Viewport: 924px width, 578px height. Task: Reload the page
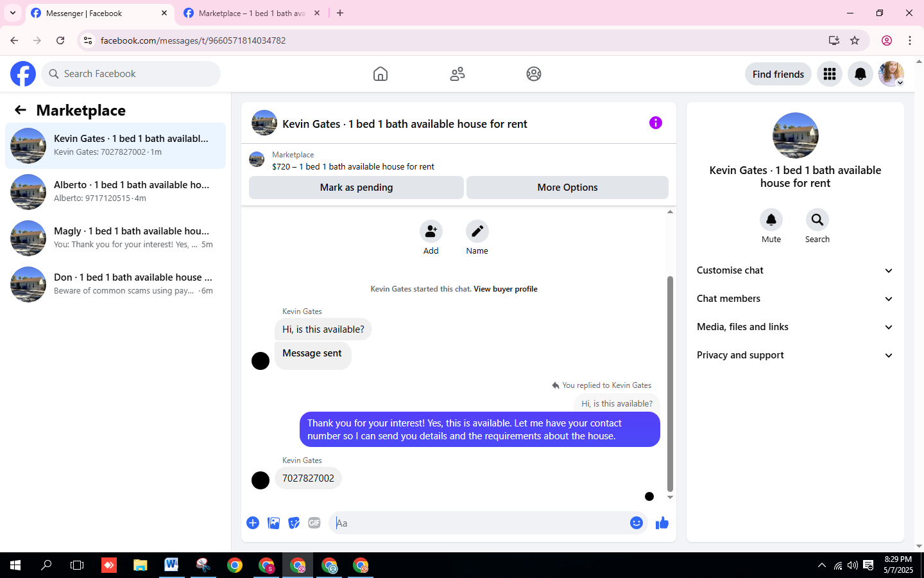pyautogui.click(x=60, y=40)
